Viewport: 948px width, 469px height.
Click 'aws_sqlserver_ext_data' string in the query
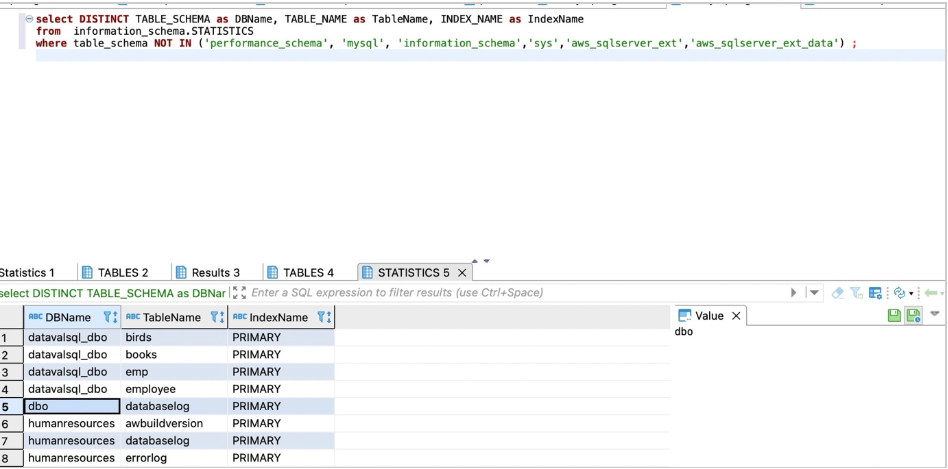point(767,44)
